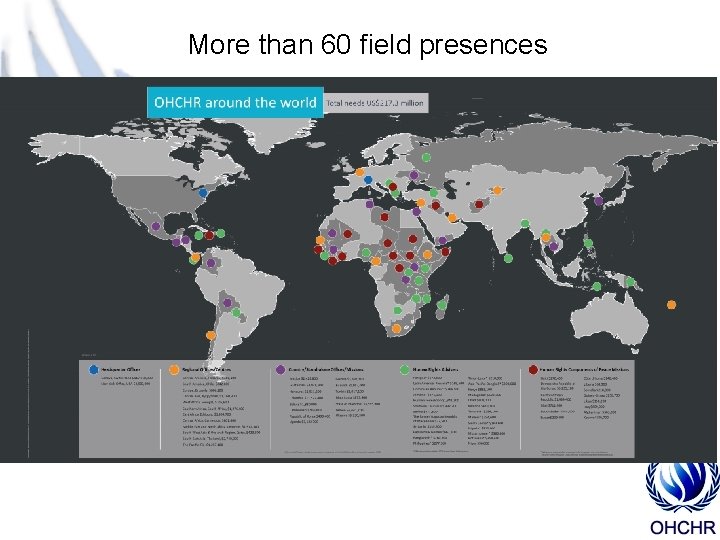
Task: Select the orange dot in Central Asia
Action: (x=497, y=191)
